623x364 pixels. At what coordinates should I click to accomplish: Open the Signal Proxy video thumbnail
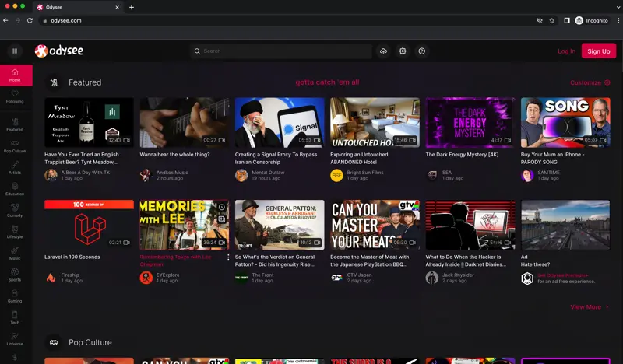tap(280, 122)
